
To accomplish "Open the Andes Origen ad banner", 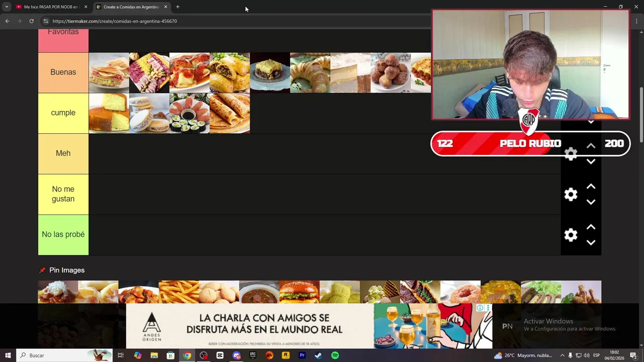I will (309, 326).
